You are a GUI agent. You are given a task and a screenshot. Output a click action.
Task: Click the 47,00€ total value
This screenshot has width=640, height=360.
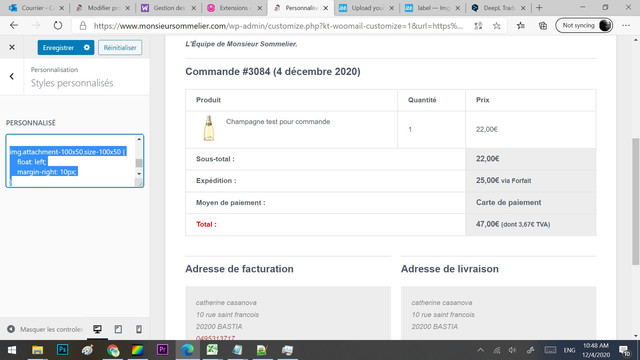click(487, 224)
